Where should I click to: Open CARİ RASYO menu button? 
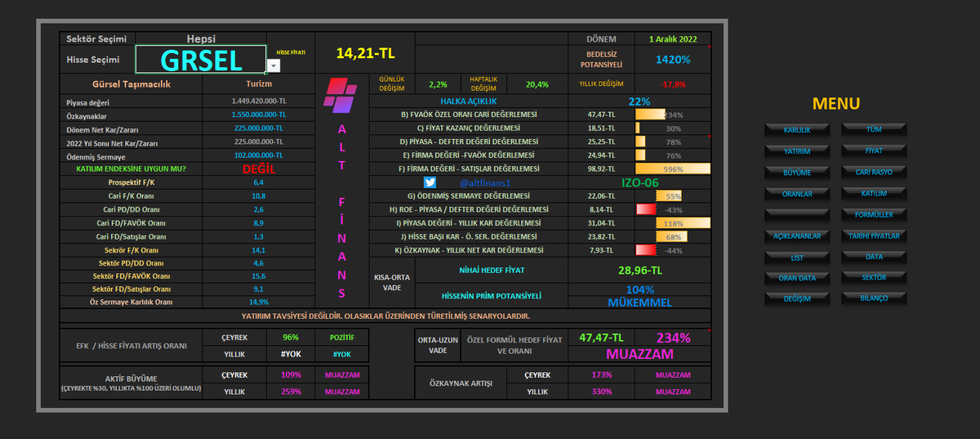tap(874, 172)
